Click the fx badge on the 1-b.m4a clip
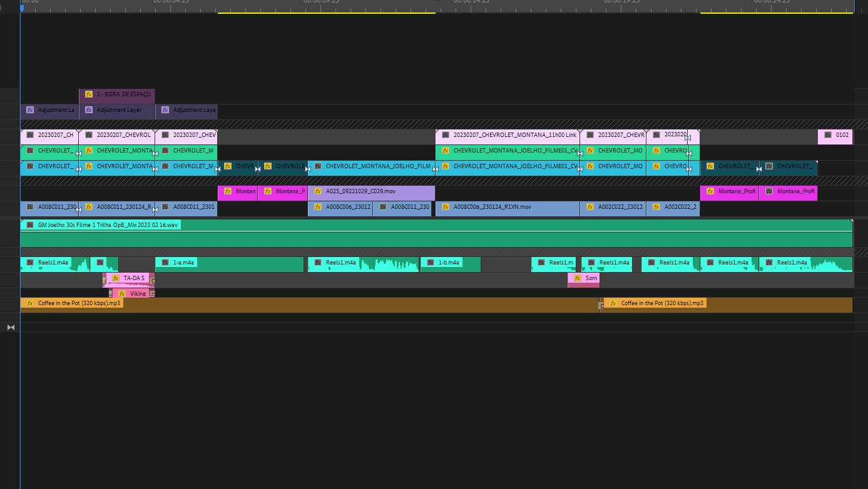The image size is (868, 489). (431, 263)
